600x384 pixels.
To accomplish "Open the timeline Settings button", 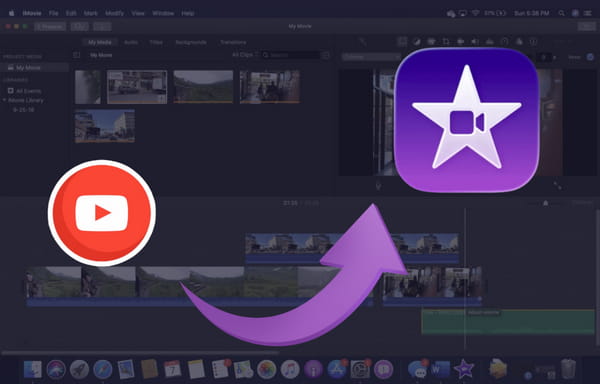I will tap(582, 203).
